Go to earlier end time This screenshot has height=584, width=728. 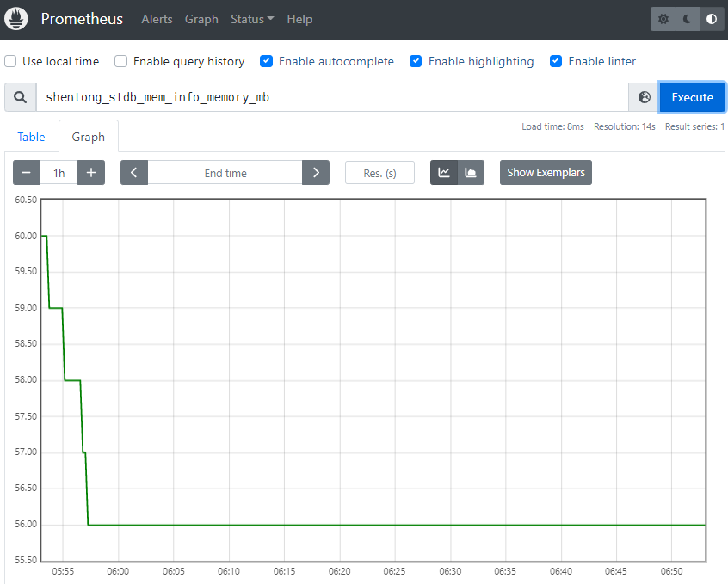click(134, 173)
